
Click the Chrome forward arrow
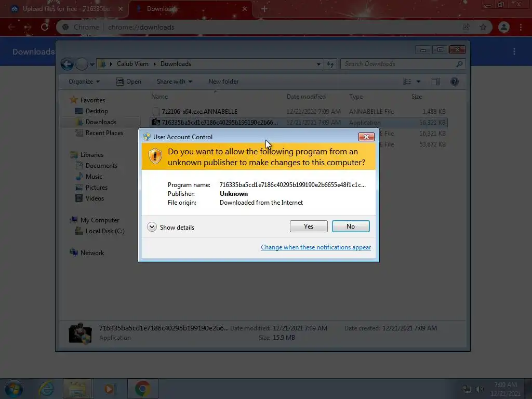click(x=28, y=27)
